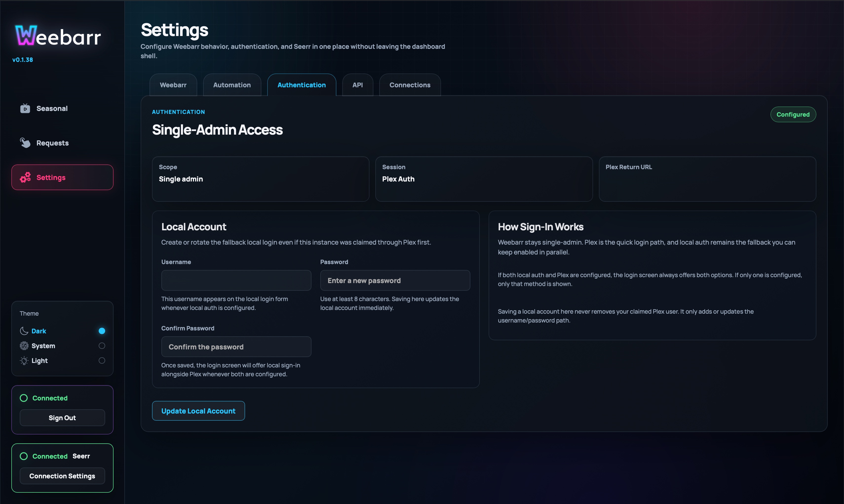
Task: Click the Configured status badge
Action: [x=793, y=114]
